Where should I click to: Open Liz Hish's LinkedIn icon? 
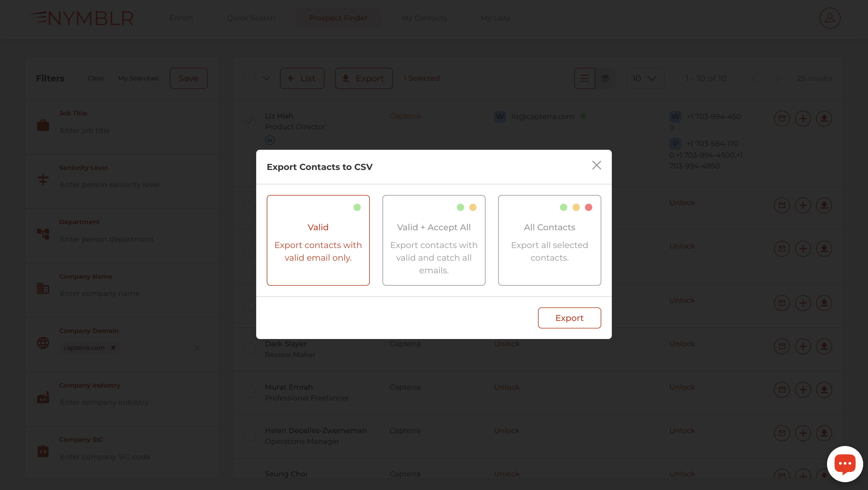(x=269, y=140)
